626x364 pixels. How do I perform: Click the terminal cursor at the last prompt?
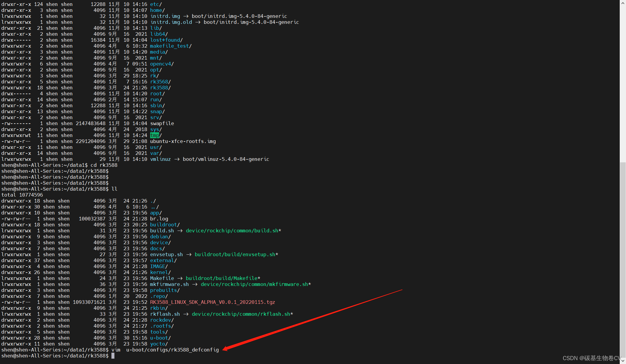(113, 356)
